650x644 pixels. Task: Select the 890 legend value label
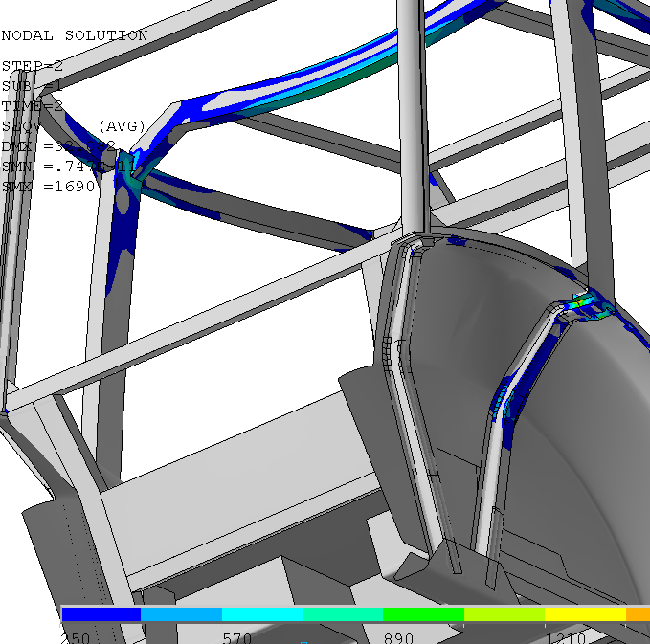(399, 637)
